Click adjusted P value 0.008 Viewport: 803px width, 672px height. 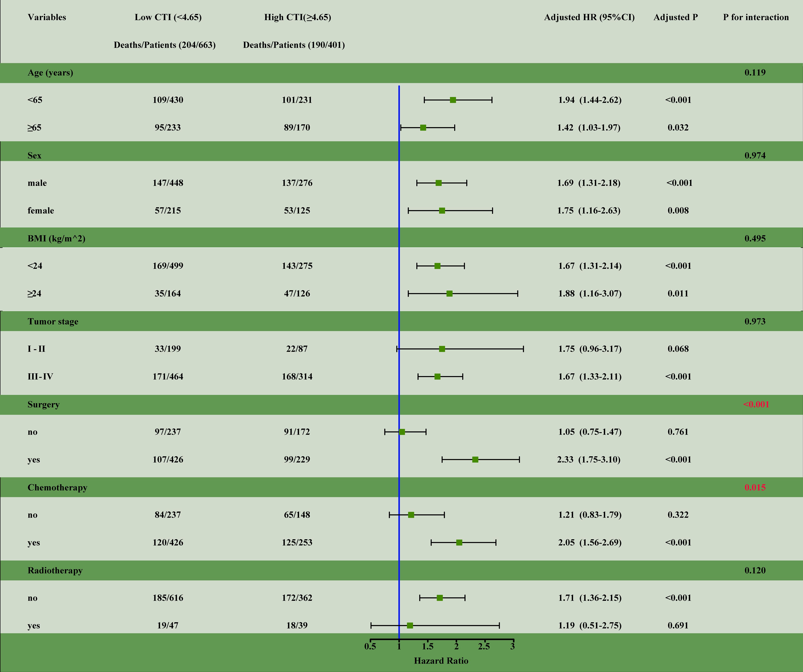[x=678, y=211]
